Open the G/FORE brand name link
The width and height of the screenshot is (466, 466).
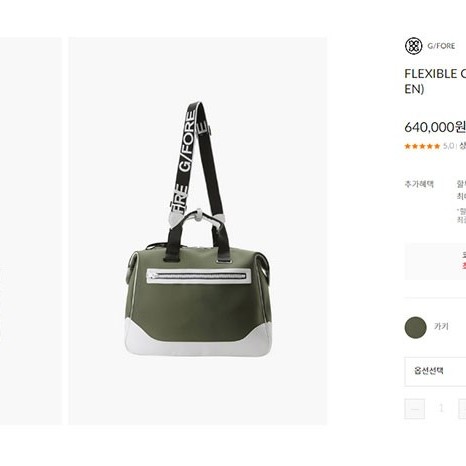[x=441, y=46]
